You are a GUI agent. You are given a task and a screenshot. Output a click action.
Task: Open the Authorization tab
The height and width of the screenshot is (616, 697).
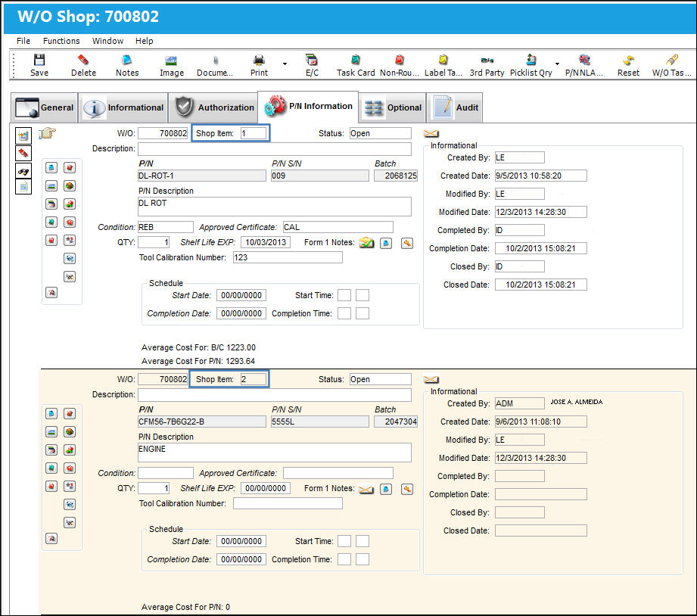(213, 107)
